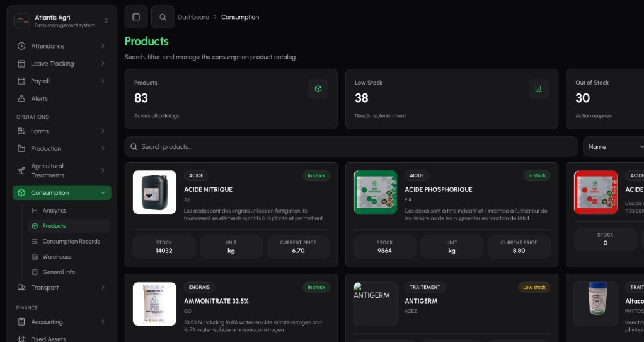The height and width of the screenshot is (342, 644).
Task: Open the ANTIGERM product title
Action: pyautogui.click(x=421, y=301)
